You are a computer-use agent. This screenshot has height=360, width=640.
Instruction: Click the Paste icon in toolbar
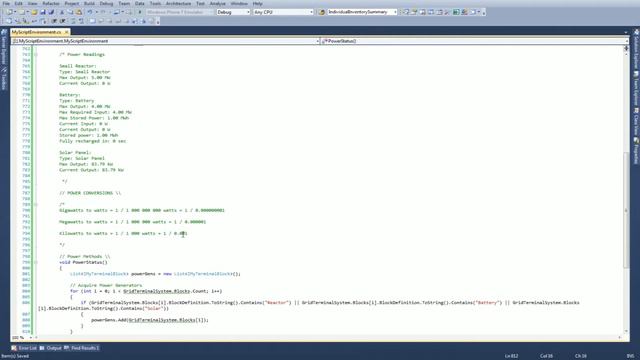coord(79,12)
